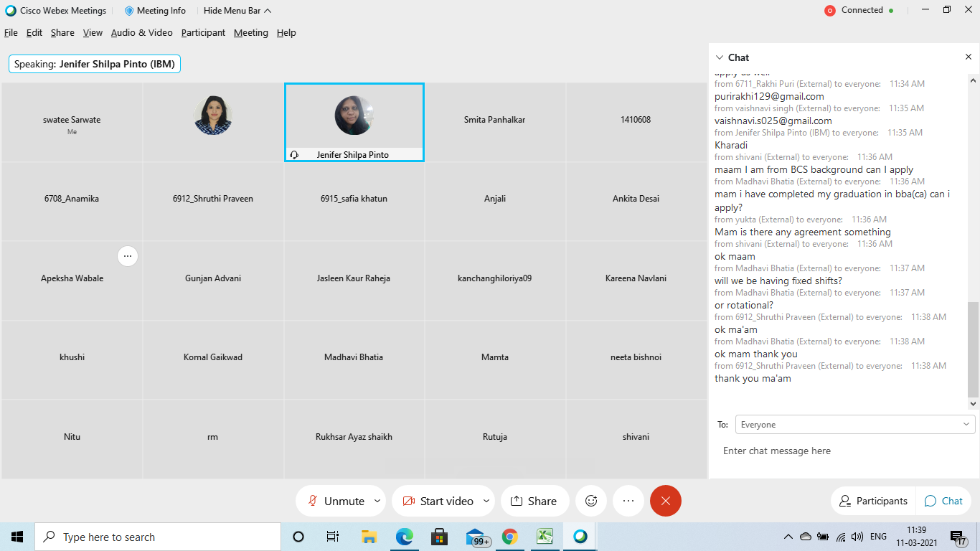Click ellipsis on Apeksha Wabale tile
Viewport: 980px width, 551px height.
[x=128, y=256]
